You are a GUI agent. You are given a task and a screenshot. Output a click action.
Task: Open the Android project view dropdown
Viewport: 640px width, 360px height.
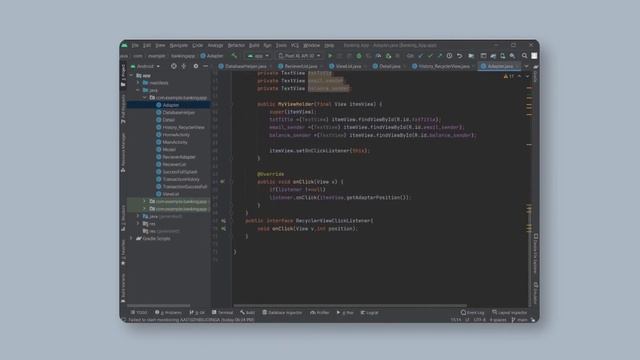tap(145, 66)
